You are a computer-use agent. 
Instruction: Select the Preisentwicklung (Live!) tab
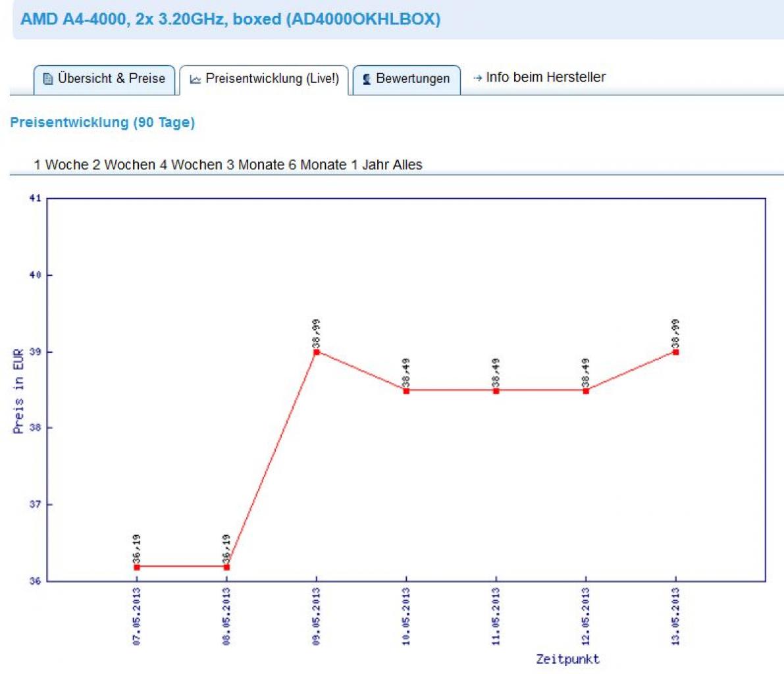click(264, 80)
